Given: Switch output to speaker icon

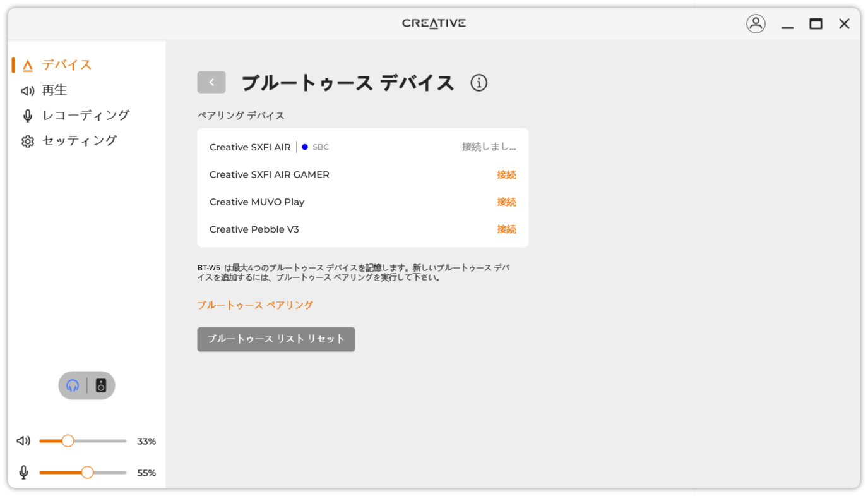Looking at the screenshot, I should tap(101, 385).
